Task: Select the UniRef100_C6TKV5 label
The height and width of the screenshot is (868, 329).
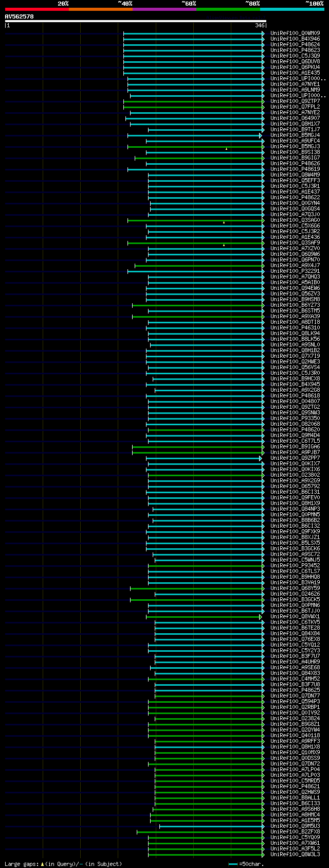Action: (295, 622)
